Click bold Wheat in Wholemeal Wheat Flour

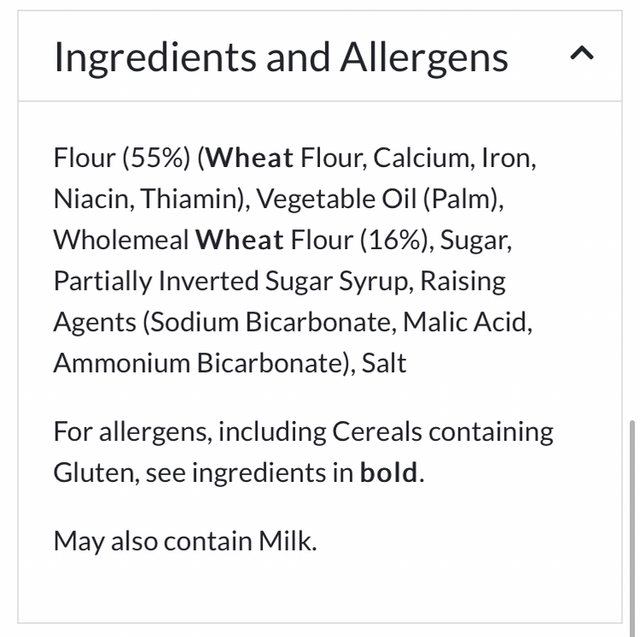point(240,240)
